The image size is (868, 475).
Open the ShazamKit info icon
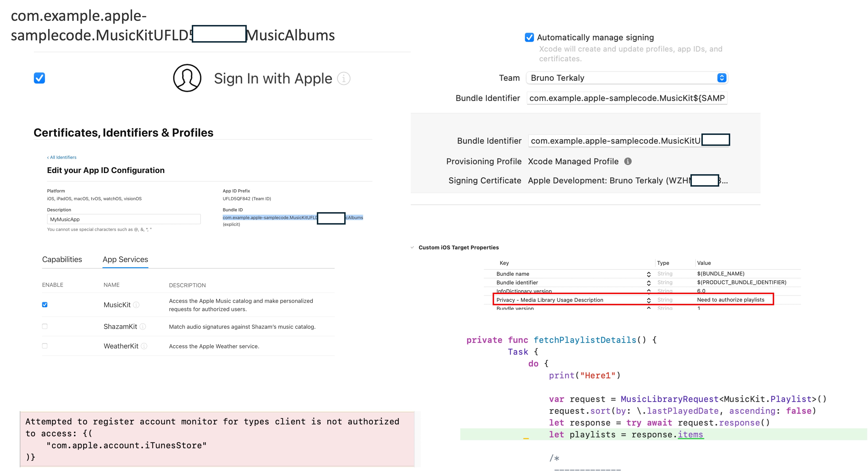click(142, 326)
